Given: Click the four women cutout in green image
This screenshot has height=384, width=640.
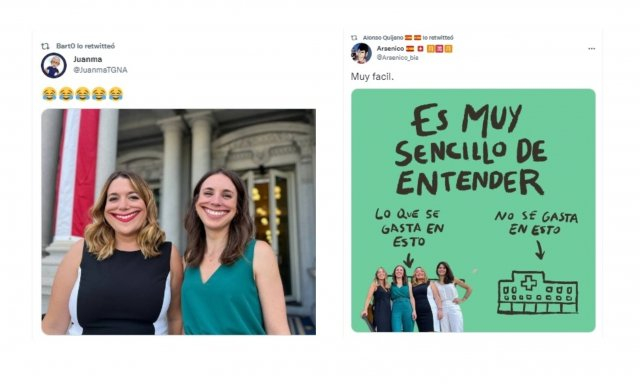Looking at the screenshot, I should point(416,297).
